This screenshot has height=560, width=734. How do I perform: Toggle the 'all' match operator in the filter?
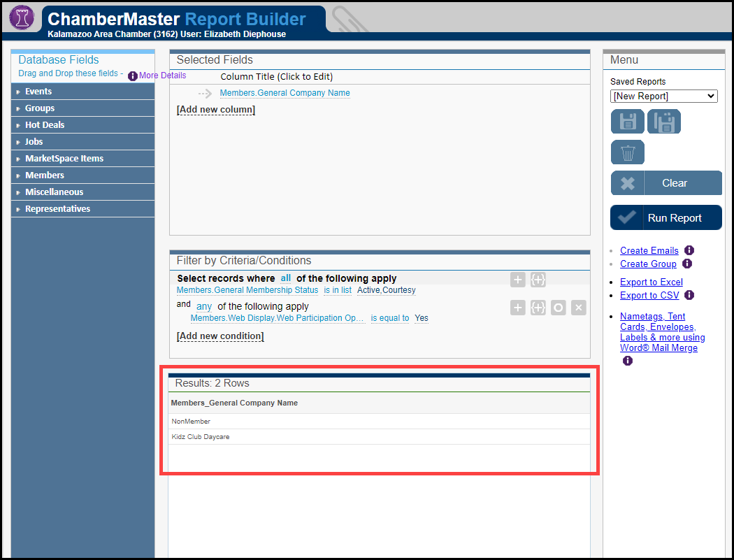(x=286, y=278)
